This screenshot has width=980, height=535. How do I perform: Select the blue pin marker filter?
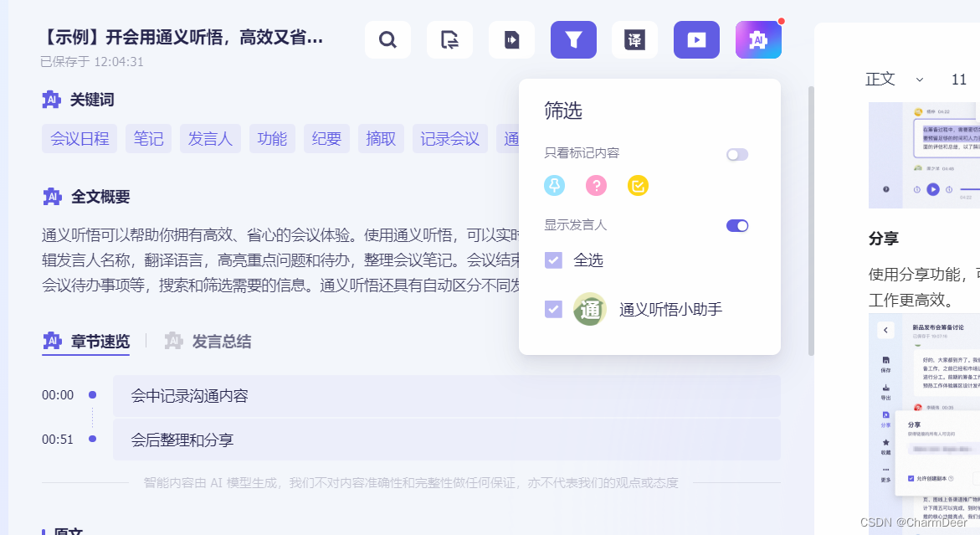point(554,186)
